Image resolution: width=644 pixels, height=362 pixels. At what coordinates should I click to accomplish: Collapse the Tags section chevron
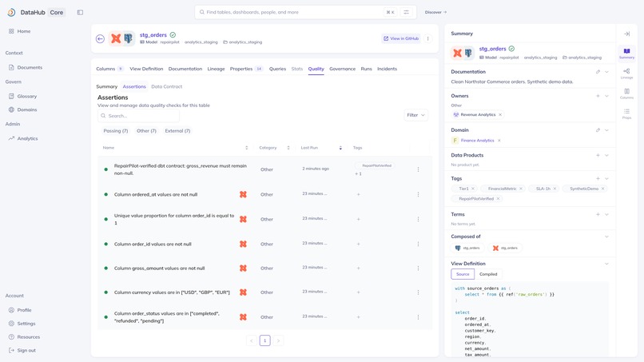click(606, 179)
